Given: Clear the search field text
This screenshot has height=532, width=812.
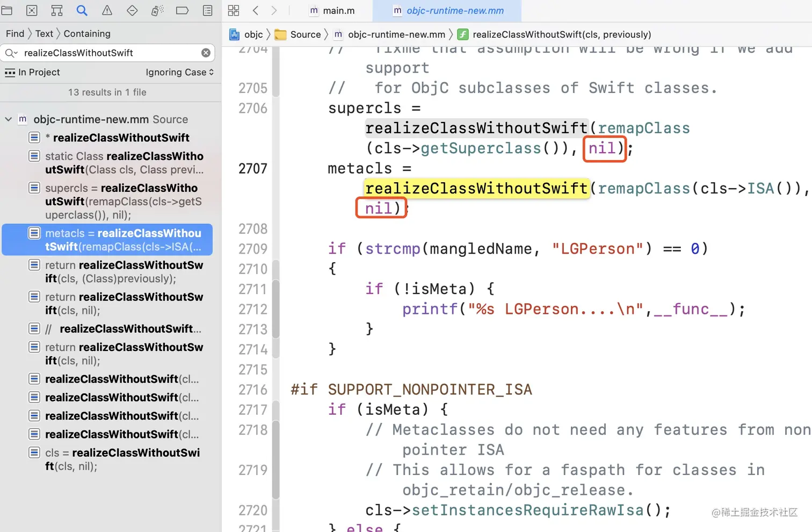Looking at the screenshot, I should [206, 53].
